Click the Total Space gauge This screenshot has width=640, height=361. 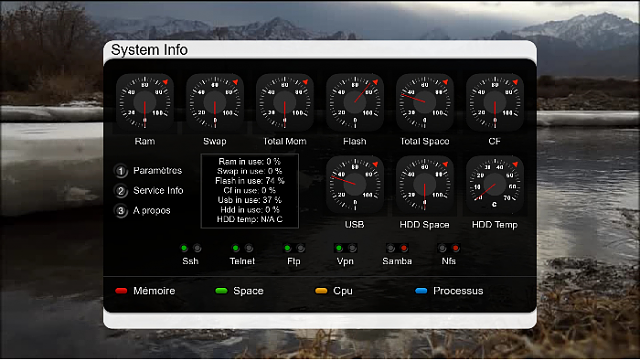pyautogui.click(x=424, y=103)
